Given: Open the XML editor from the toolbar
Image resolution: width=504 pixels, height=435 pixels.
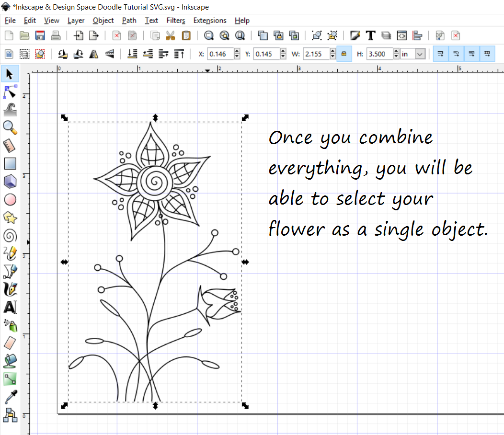Looking at the screenshot, I should click(x=401, y=35).
